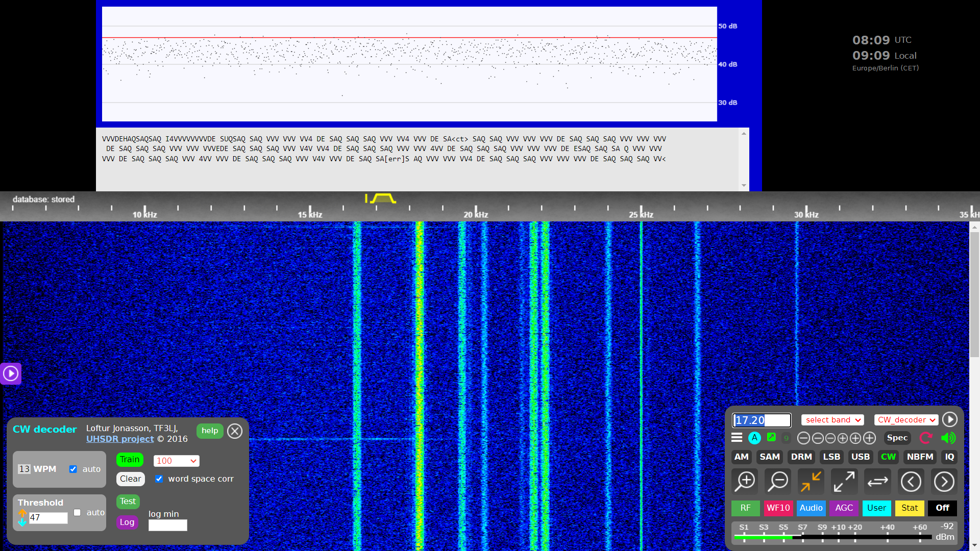Open the hamburger menu in control panel

pos(737,438)
